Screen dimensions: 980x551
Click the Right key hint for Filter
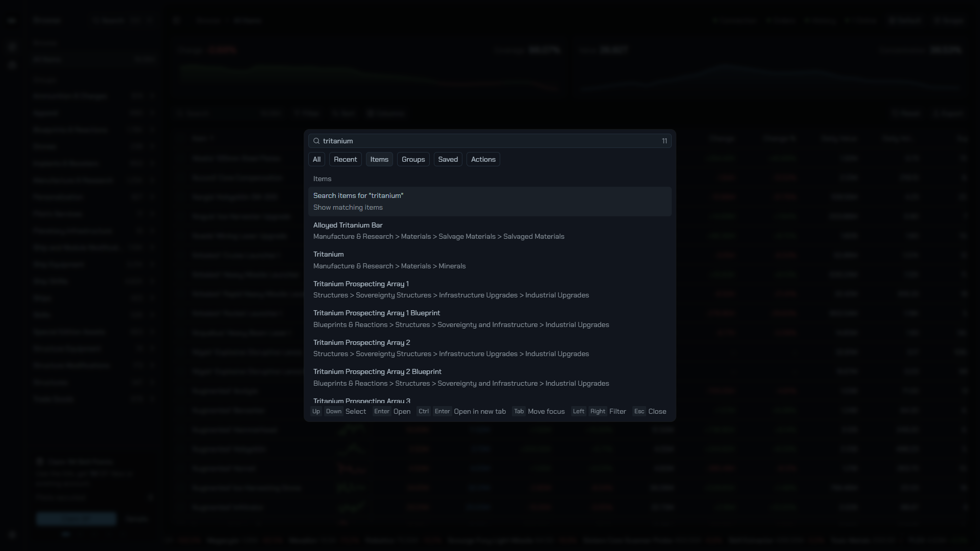598,411
